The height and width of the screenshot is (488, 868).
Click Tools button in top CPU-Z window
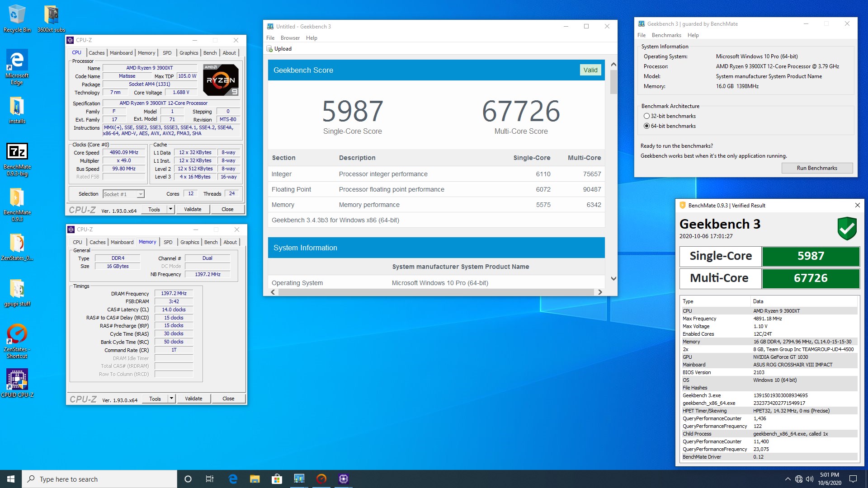point(154,209)
